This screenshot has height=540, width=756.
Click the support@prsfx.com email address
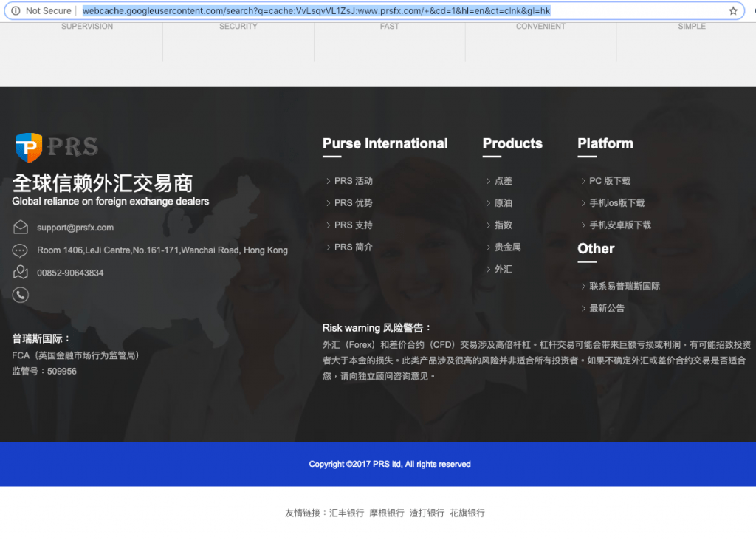click(75, 228)
